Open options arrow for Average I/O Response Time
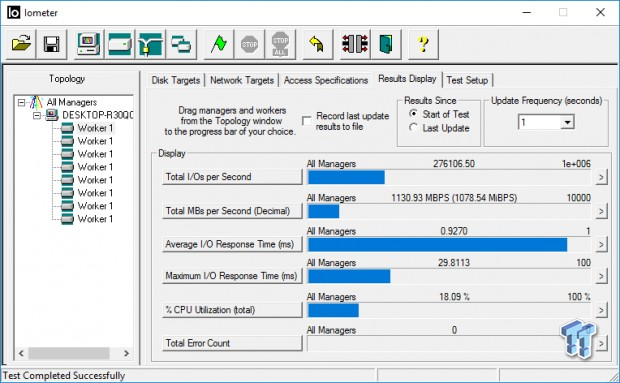The width and height of the screenshot is (620, 383). 601,245
